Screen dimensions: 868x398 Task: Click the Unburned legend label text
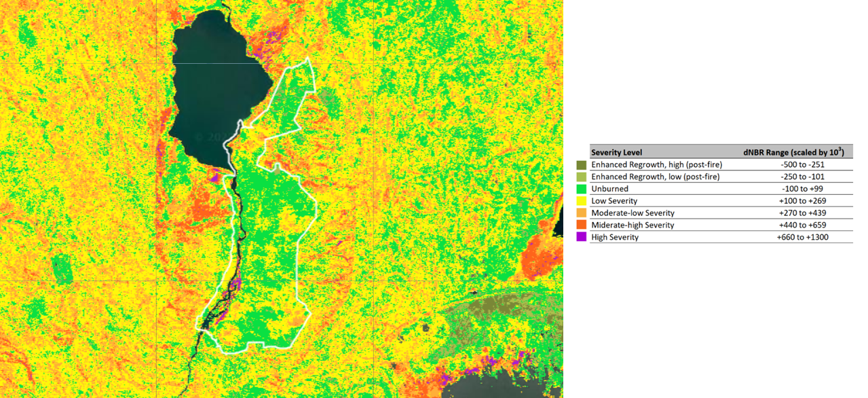click(x=609, y=189)
